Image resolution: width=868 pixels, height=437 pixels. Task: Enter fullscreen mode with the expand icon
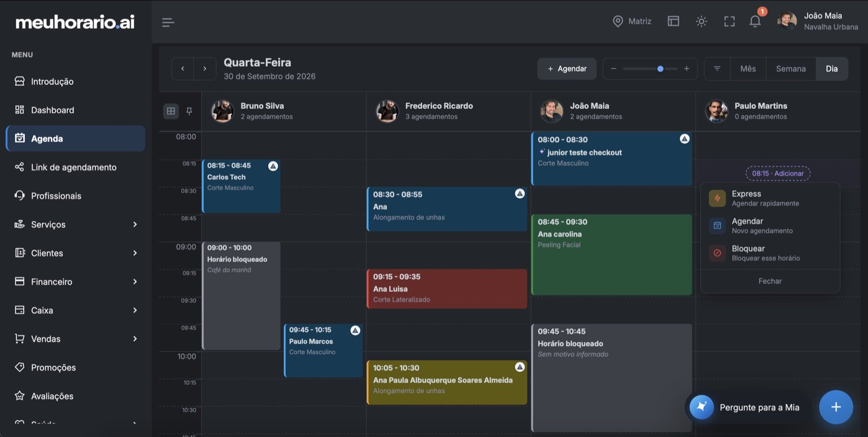pyautogui.click(x=729, y=21)
